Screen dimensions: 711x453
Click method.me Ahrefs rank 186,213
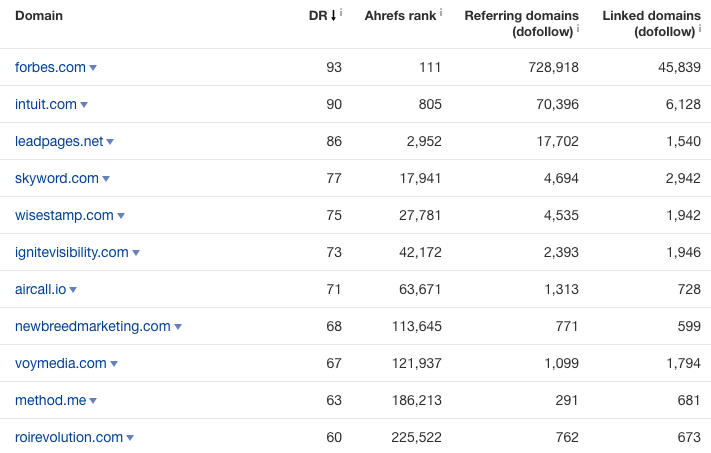pyautogui.click(x=417, y=400)
